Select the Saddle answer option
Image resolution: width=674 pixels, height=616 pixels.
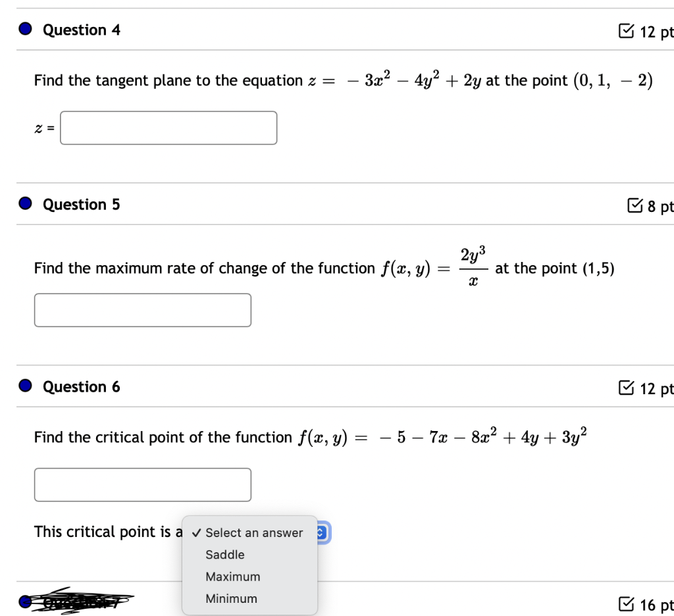[x=225, y=555]
